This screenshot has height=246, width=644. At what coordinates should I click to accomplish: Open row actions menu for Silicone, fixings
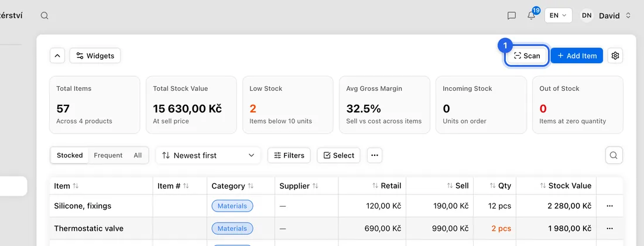pyautogui.click(x=609, y=206)
